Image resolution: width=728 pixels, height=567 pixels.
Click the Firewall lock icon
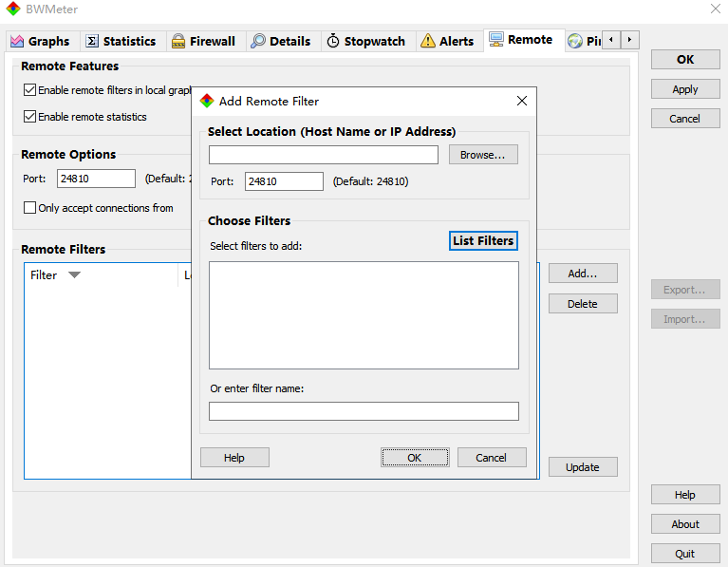pos(178,42)
